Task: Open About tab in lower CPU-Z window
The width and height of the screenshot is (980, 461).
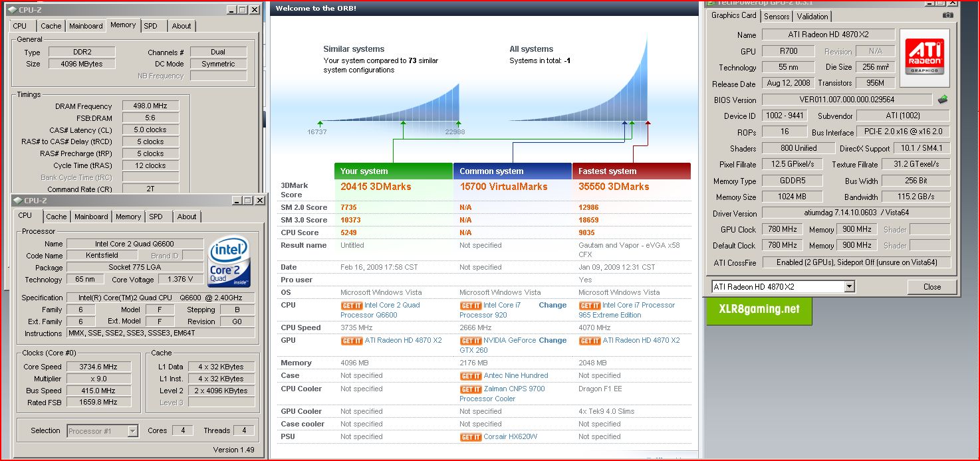Action: (x=187, y=217)
